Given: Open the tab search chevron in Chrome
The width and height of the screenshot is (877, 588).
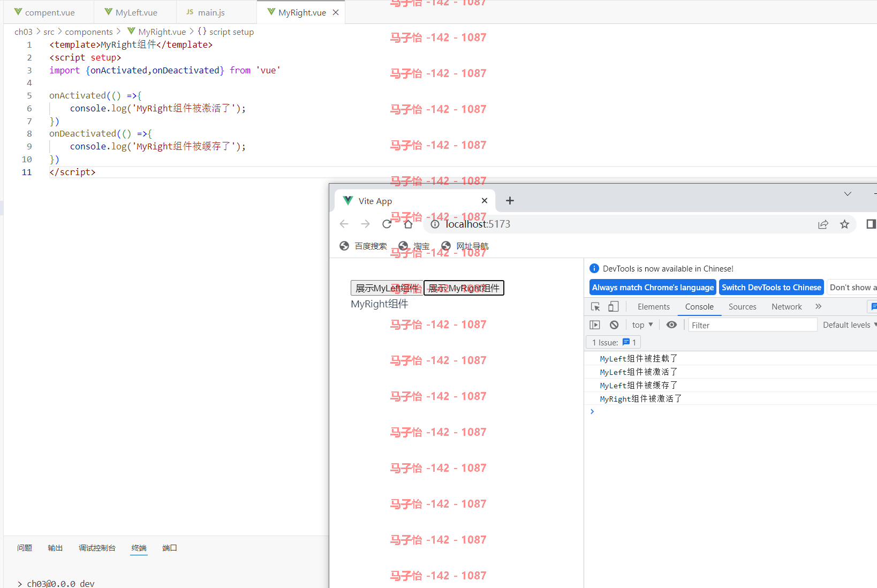Looking at the screenshot, I should pos(848,194).
